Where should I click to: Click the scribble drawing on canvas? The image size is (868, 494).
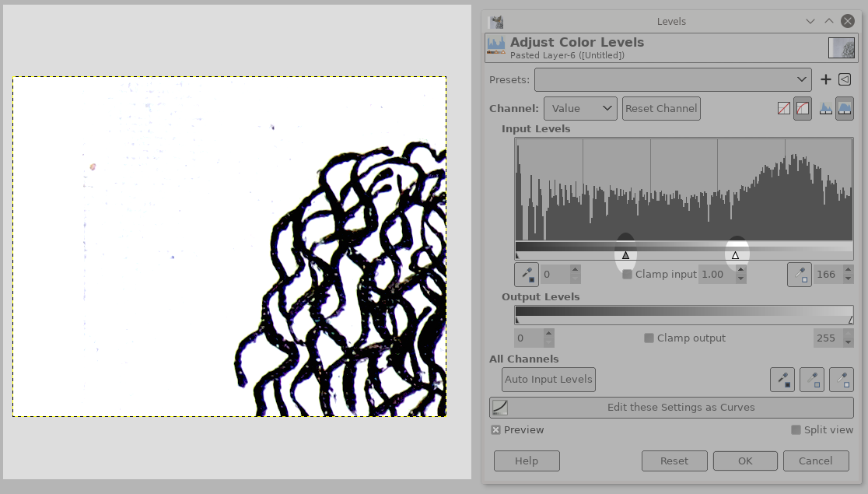[341, 280]
